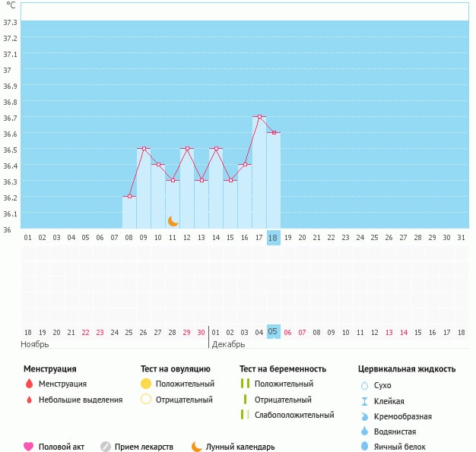Click the positive pregnancy test double-bar icon
This screenshot has width=476, height=452.
244,384
